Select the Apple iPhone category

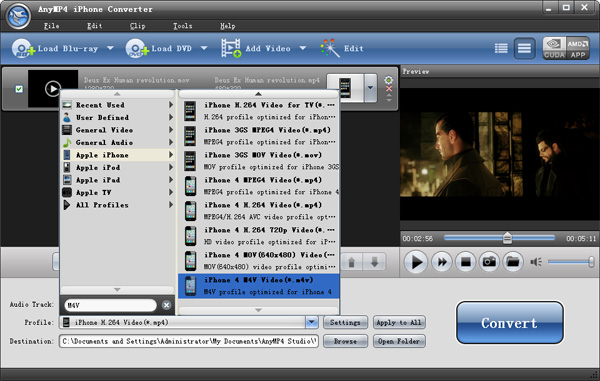click(x=117, y=155)
